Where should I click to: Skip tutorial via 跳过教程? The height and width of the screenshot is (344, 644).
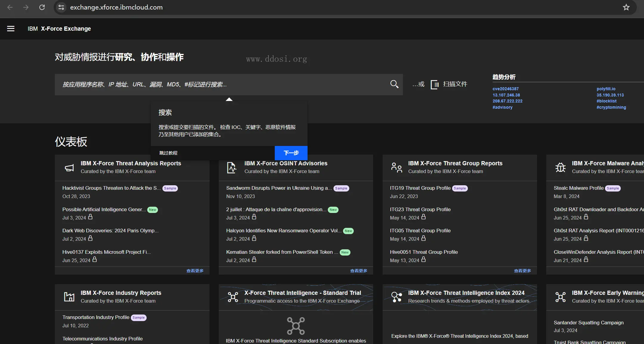click(168, 153)
